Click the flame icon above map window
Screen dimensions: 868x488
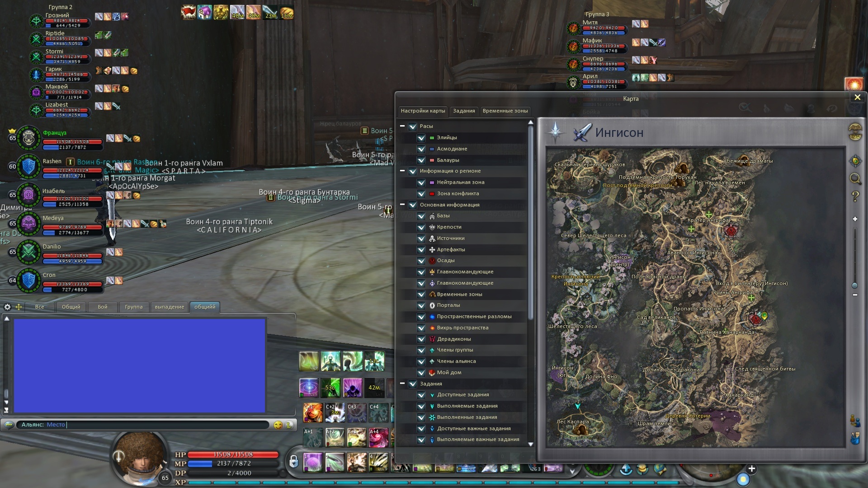click(854, 84)
